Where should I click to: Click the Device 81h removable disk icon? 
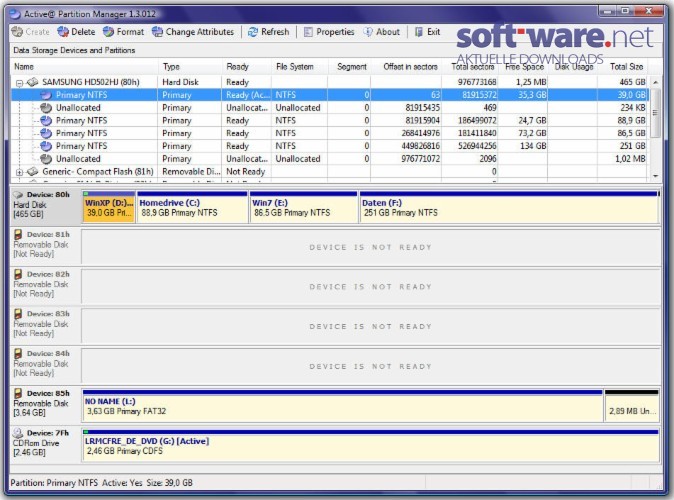coord(18,234)
